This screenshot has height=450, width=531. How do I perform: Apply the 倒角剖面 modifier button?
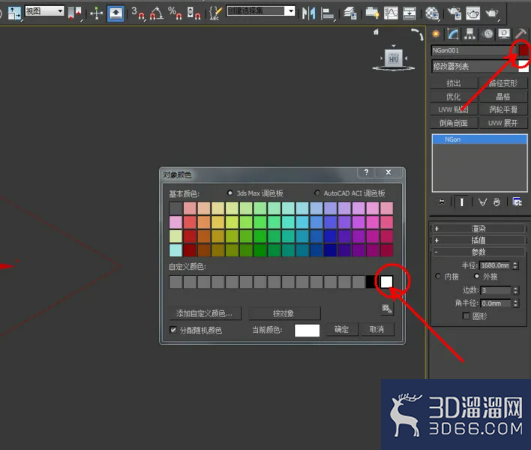coord(454,123)
